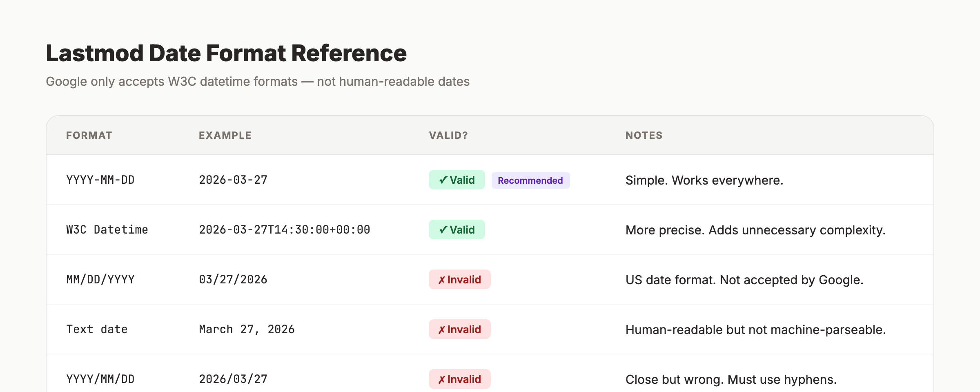
Task: Click the purple Recommended badge
Action: 530,180
